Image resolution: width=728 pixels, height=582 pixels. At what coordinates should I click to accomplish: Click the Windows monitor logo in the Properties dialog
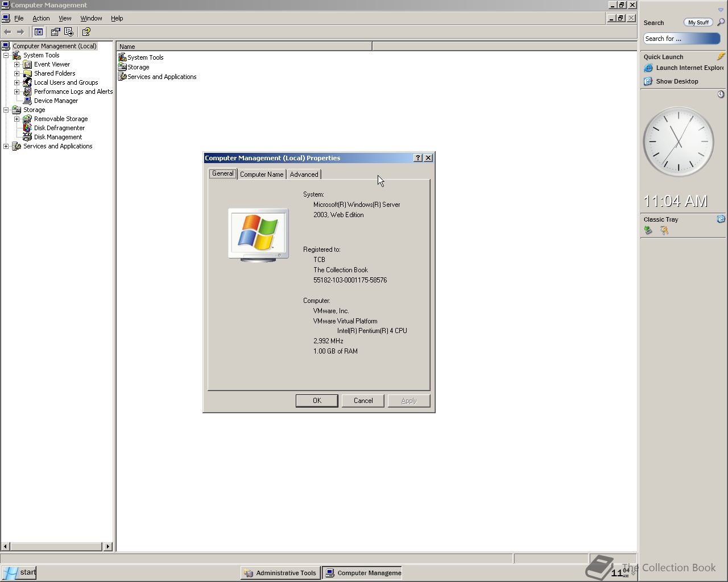259,235
